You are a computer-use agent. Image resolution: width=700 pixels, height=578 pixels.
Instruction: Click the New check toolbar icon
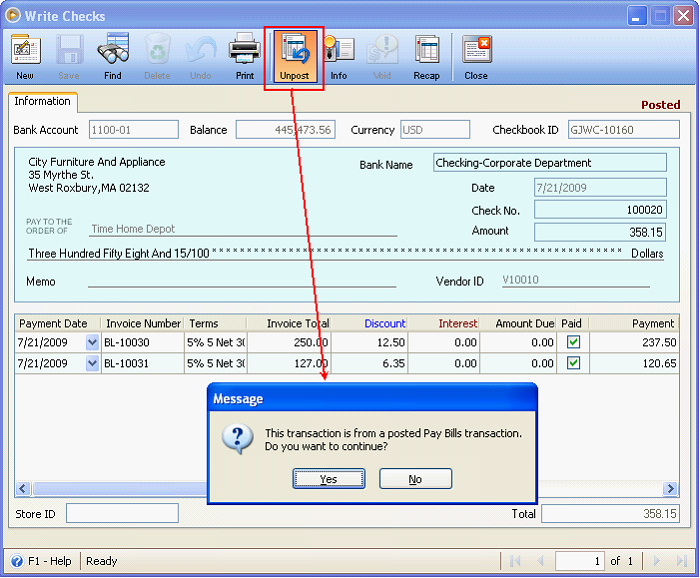pyautogui.click(x=25, y=50)
